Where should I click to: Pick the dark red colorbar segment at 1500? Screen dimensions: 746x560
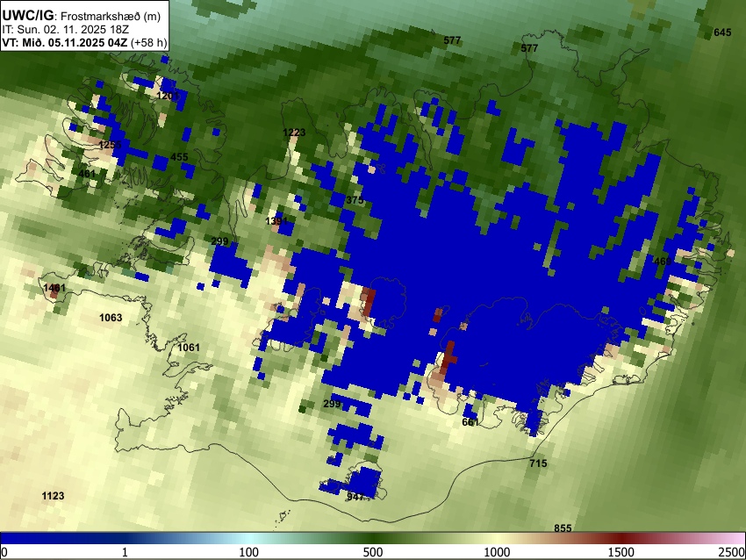(620, 538)
